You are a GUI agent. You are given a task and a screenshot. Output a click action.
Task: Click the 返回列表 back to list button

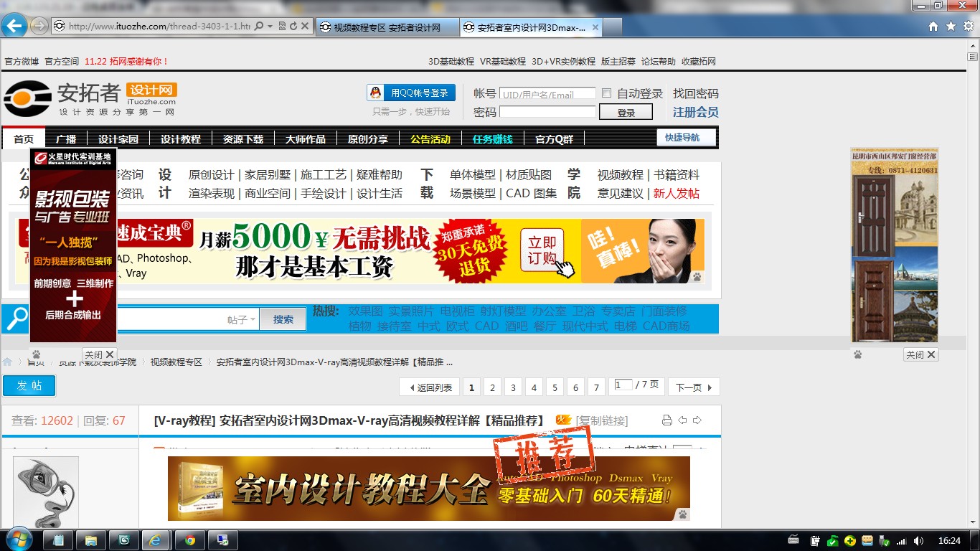pyautogui.click(x=430, y=387)
